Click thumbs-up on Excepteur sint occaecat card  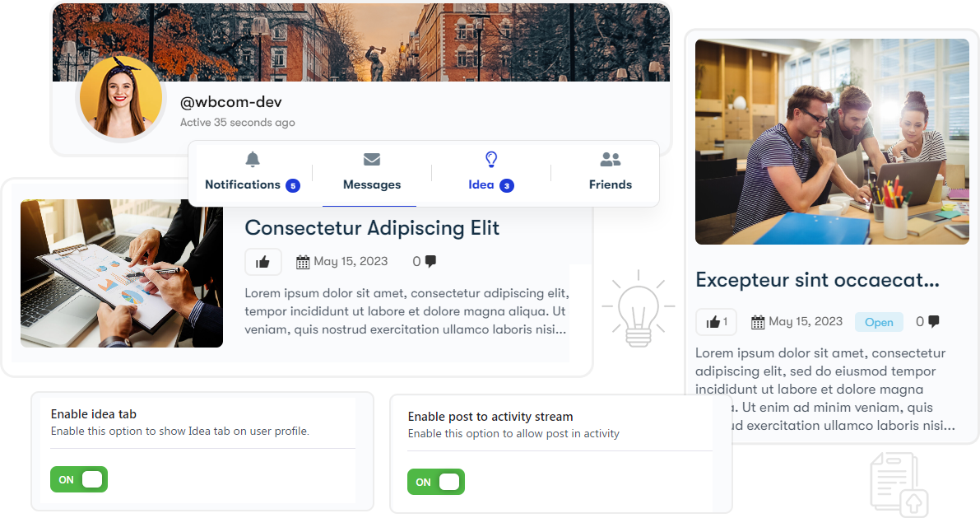[x=716, y=322]
